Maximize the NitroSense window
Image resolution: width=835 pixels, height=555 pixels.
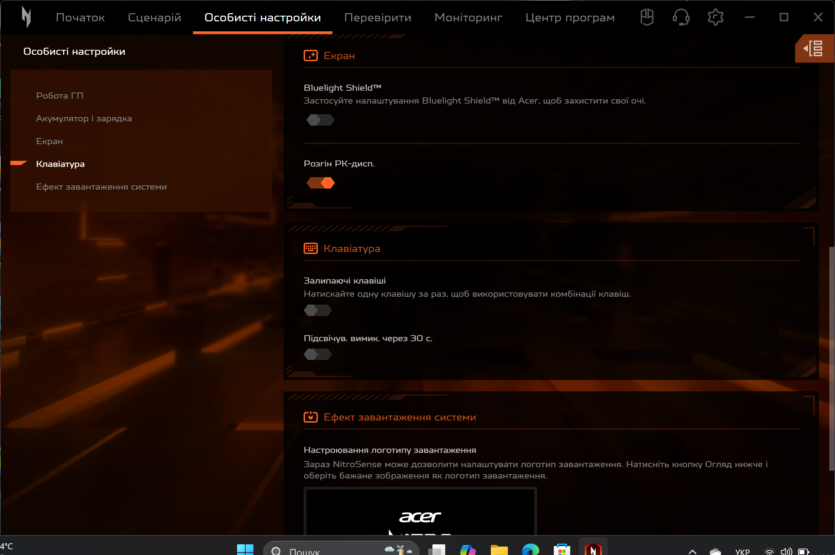(x=784, y=17)
